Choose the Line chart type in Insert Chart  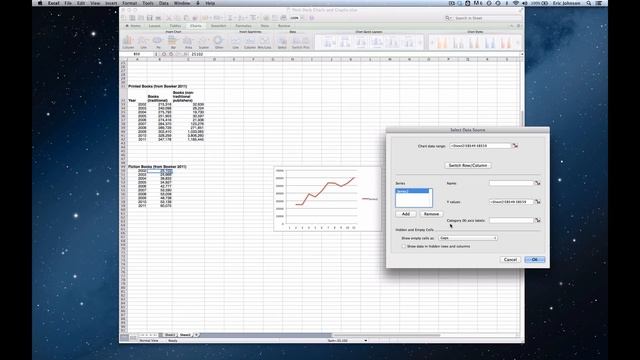(x=143, y=42)
